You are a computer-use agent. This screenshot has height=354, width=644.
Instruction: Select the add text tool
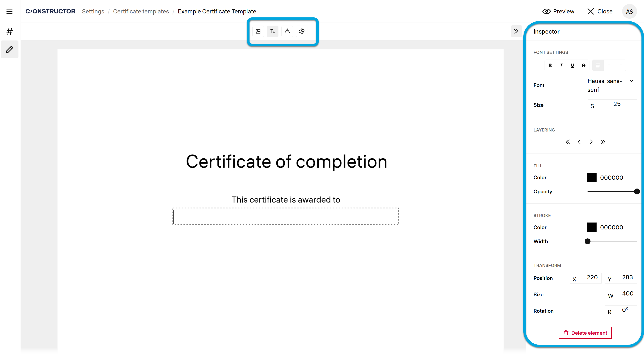click(x=273, y=31)
